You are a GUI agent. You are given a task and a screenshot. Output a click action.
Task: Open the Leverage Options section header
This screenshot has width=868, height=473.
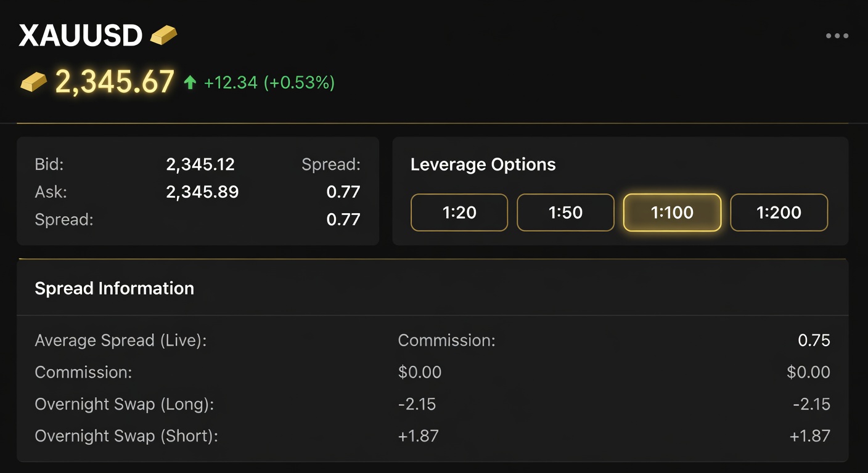tap(483, 164)
